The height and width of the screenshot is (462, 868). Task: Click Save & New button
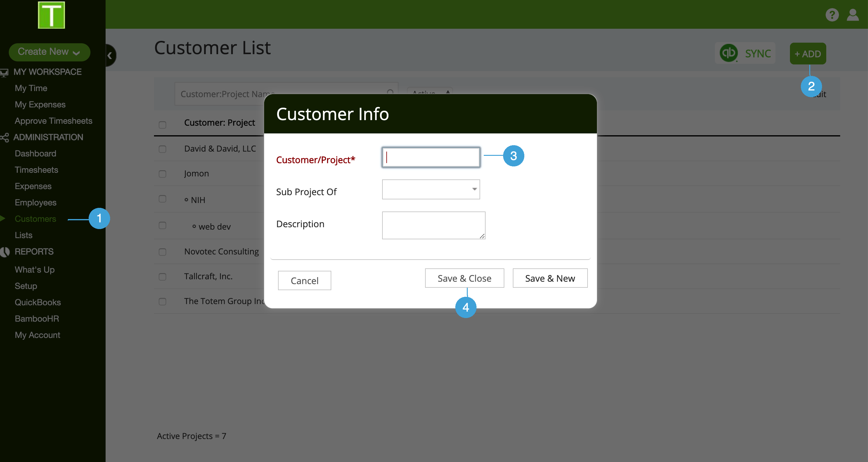point(550,278)
